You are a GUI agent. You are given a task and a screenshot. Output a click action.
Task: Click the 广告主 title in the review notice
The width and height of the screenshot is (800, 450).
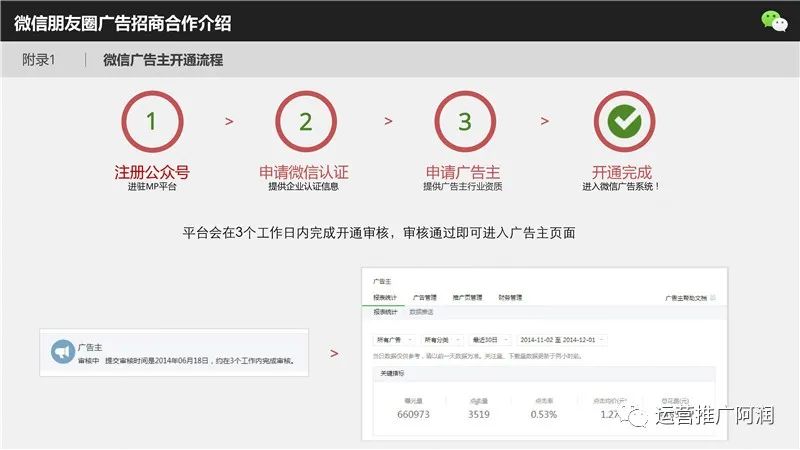[x=90, y=347]
